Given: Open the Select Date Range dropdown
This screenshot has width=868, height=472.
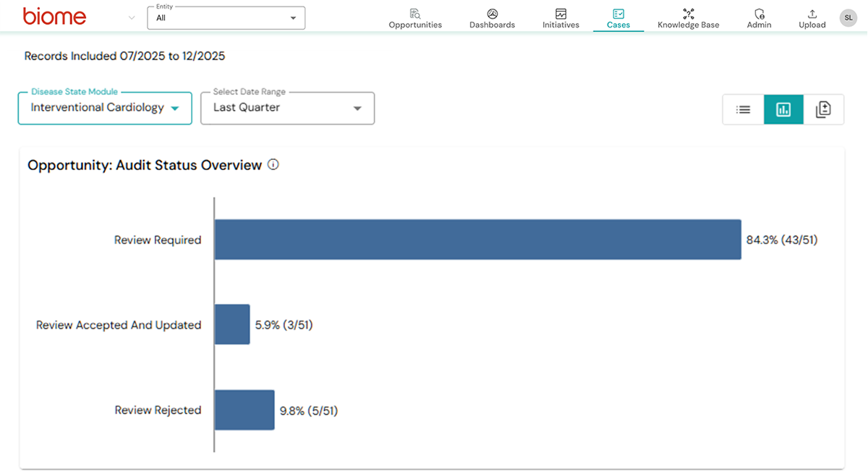Looking at the screenshot, I should [x=286, y=107].
